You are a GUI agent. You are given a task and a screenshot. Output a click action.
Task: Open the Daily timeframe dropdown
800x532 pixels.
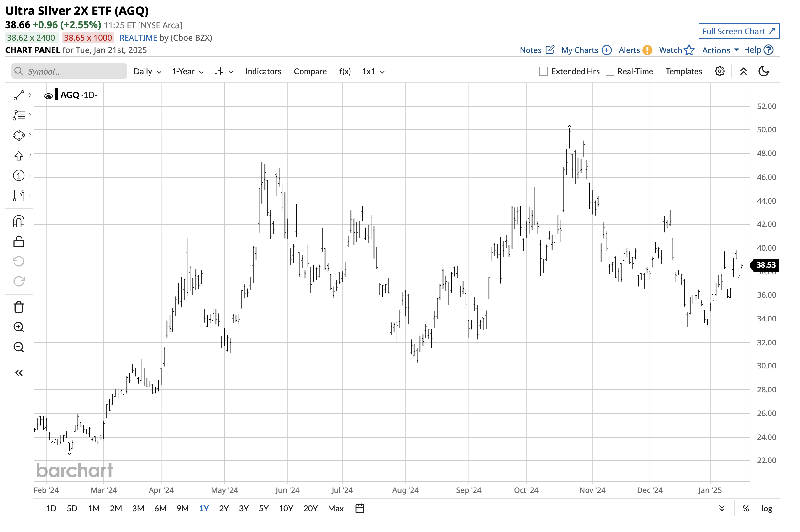coord(147,71)
